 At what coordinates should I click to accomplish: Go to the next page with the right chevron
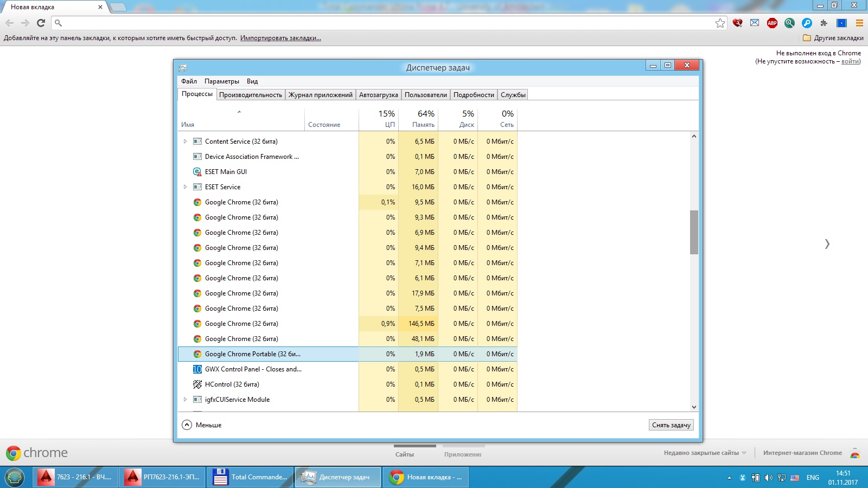point(827,244)
